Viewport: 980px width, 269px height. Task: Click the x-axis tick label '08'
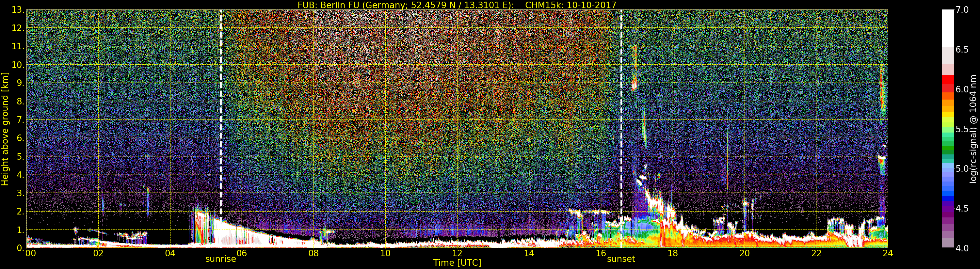[x=313, y=253]
